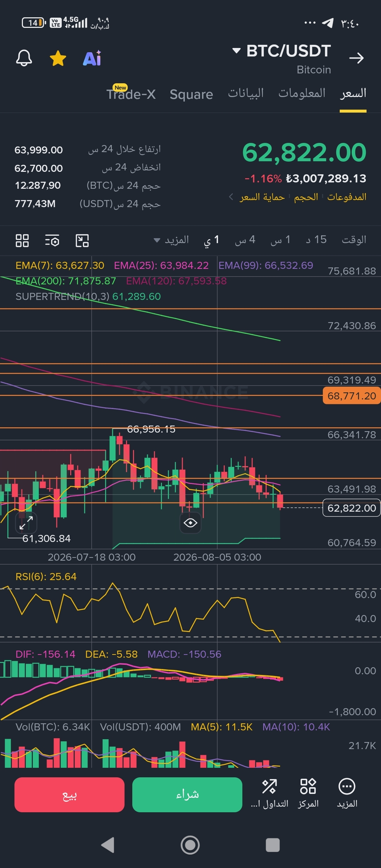
Task: Tap the DIF MACD value label
Action: pyautogui.click(x=46, y=654)
